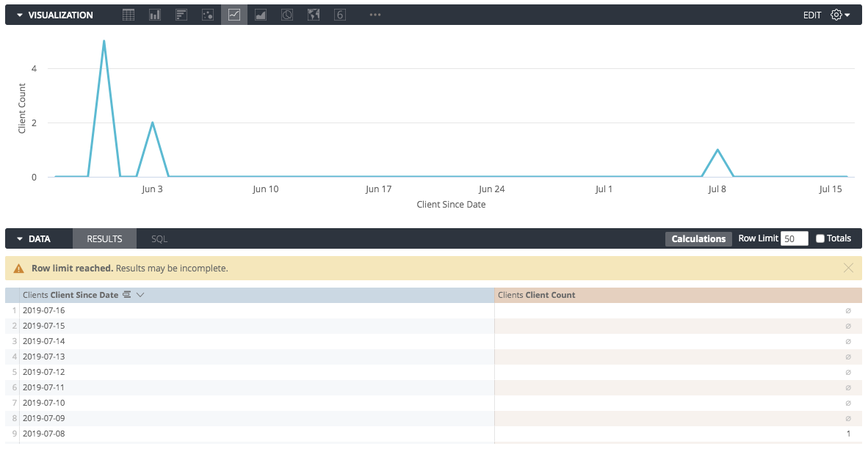The width and height of the screenshot is (868, 449).
Task: Enable the Totals checkbox
Action: pyautogui.click(x=820, y=238)
